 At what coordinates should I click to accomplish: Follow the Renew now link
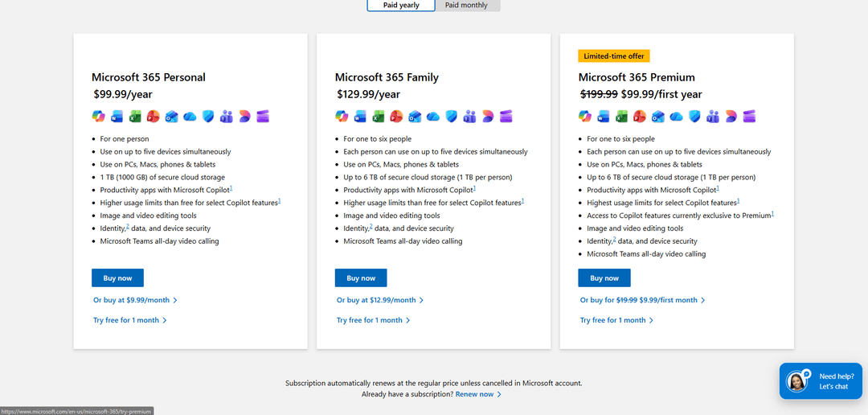click(x=478, y=394)
